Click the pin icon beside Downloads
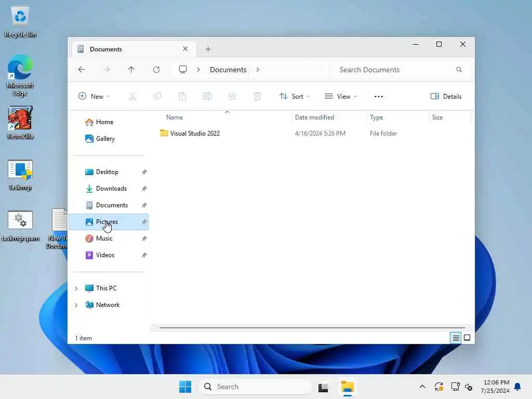Image resolution: width=532 pixels, height=399 pixels. tap(144, 189)
